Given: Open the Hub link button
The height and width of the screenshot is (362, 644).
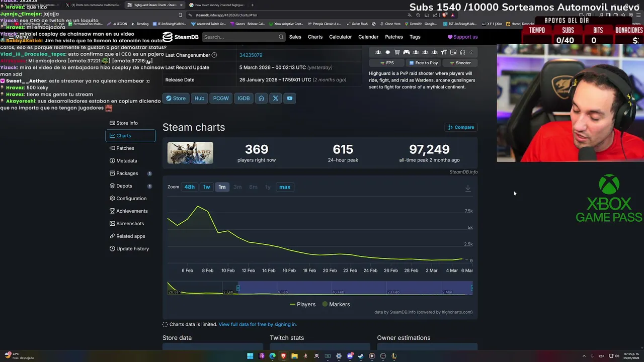Looking at the screenshot, I should (199, 98).
